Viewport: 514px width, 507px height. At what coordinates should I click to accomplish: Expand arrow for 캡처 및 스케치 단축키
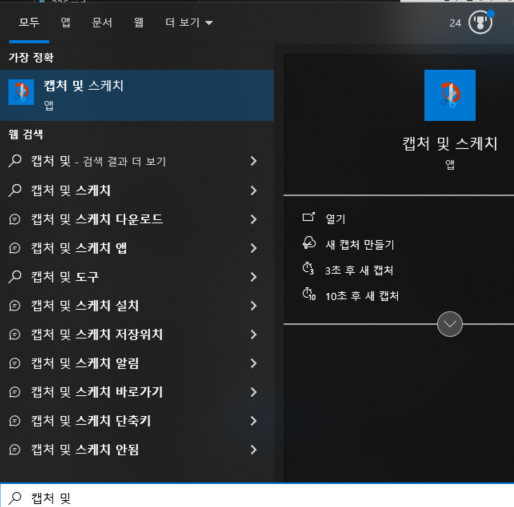point(254,421)
